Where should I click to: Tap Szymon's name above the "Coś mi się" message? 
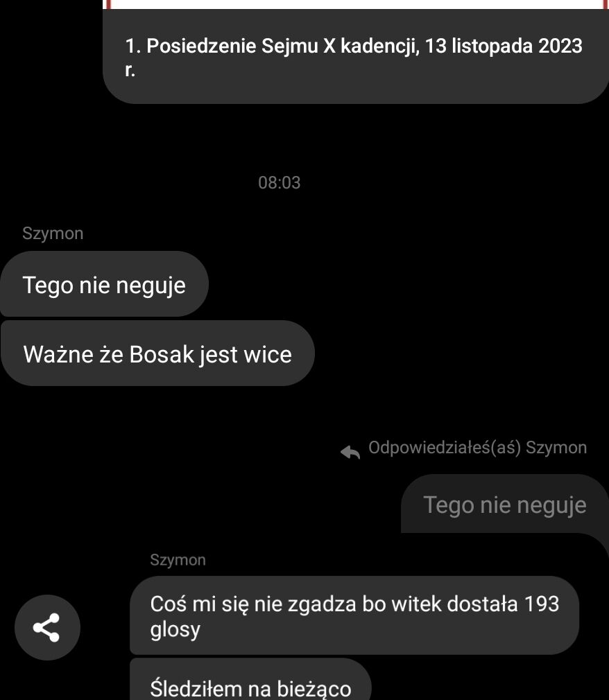[x=178, y=560]
